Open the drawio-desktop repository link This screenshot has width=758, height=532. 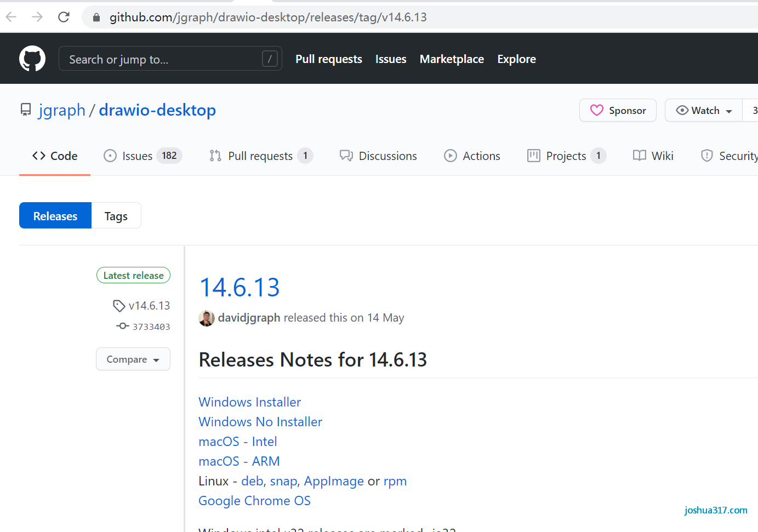157,110
